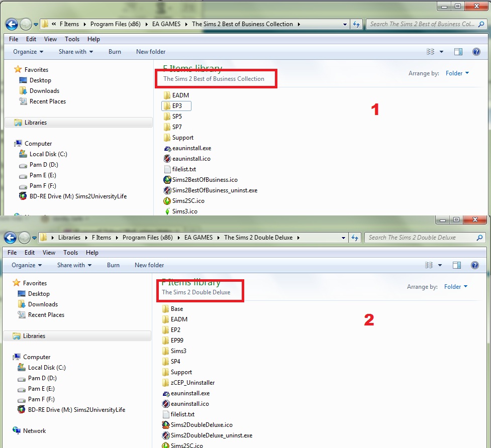The width and height of the screenshot is (491, 448).
Task: Navigate to EA GAMES via the breadcrumb
Action: coord(167,24)
